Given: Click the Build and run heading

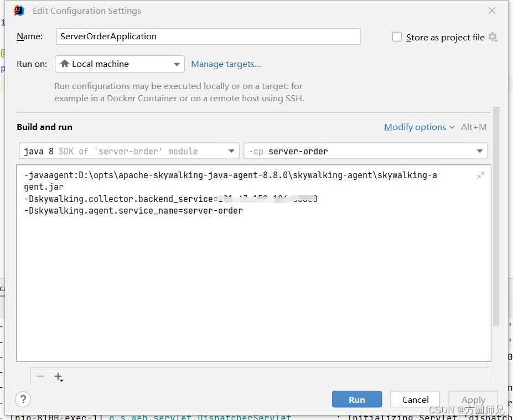Looking at the screenshot, I should click(44, 127).
